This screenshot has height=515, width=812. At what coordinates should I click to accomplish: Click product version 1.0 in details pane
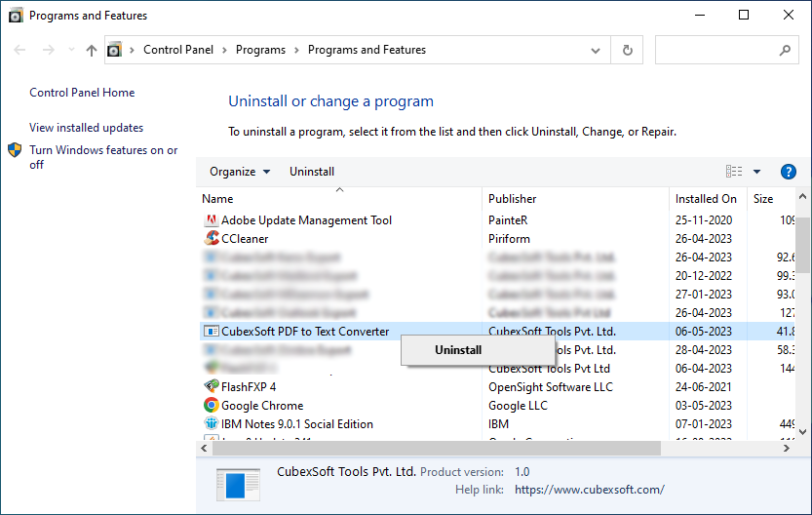[x=522, y=472]
